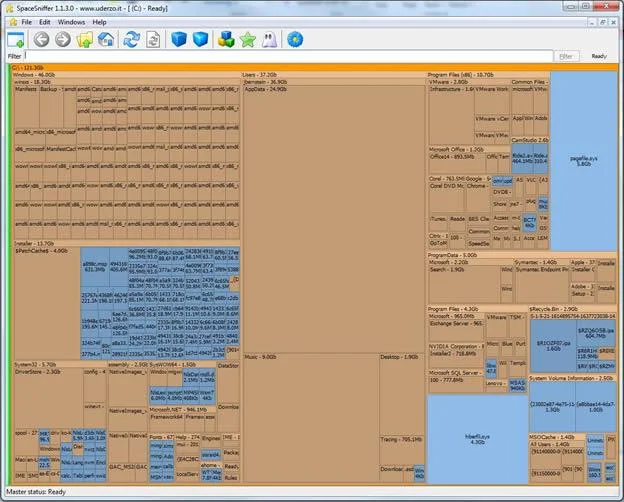624x502 pixels.
Task: Click the ghost icon in toolbar
Action: 269,39
